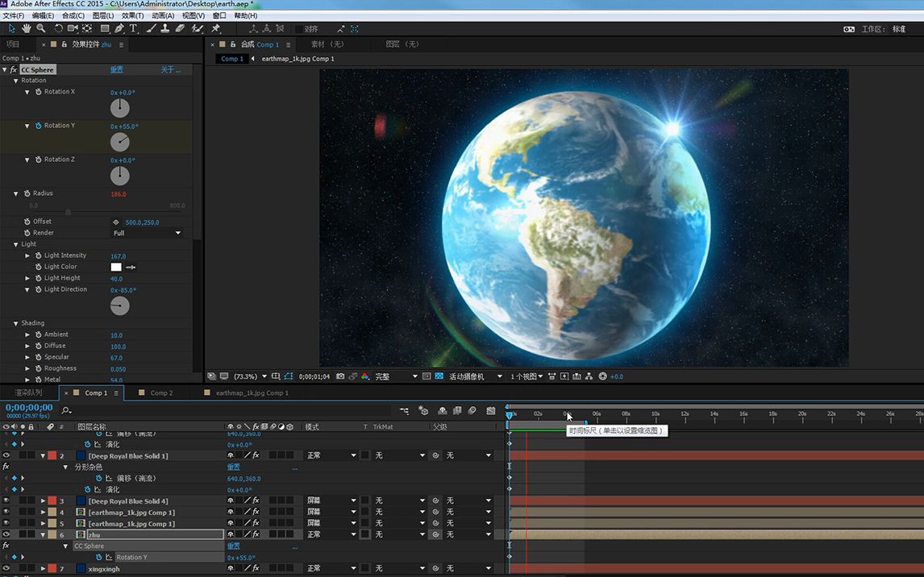Toggle visibility of Deep Royal Blue Solid 1
Viewport: 924px width, 577px height.
pyautogui.click(x=6, y=456)
